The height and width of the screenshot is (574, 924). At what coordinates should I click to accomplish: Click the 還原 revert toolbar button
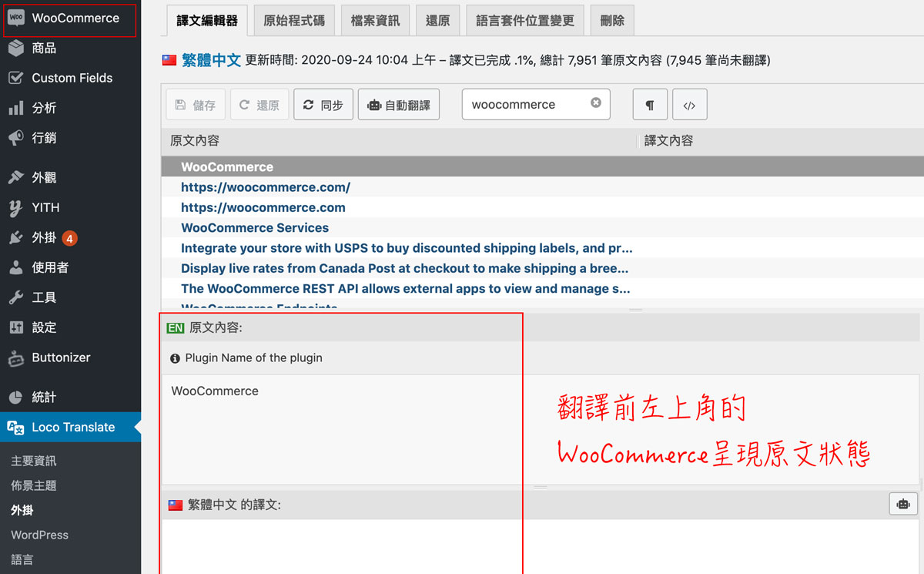point(259,105)
